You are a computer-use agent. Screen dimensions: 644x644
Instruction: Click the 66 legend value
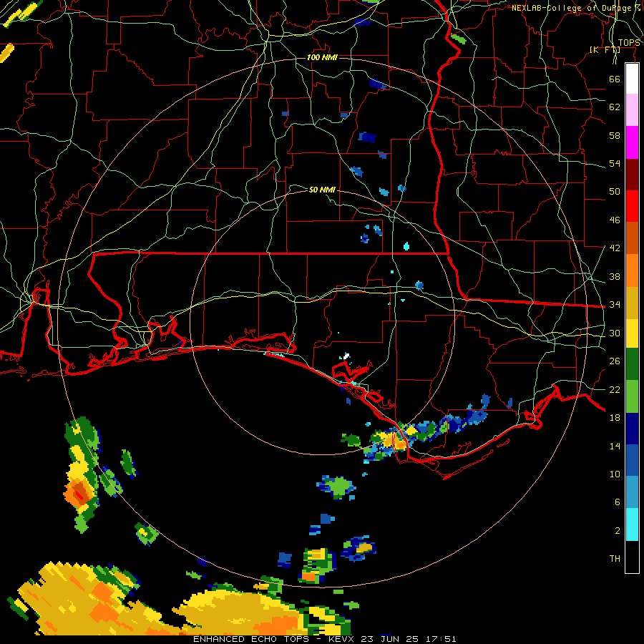(615, 79)
